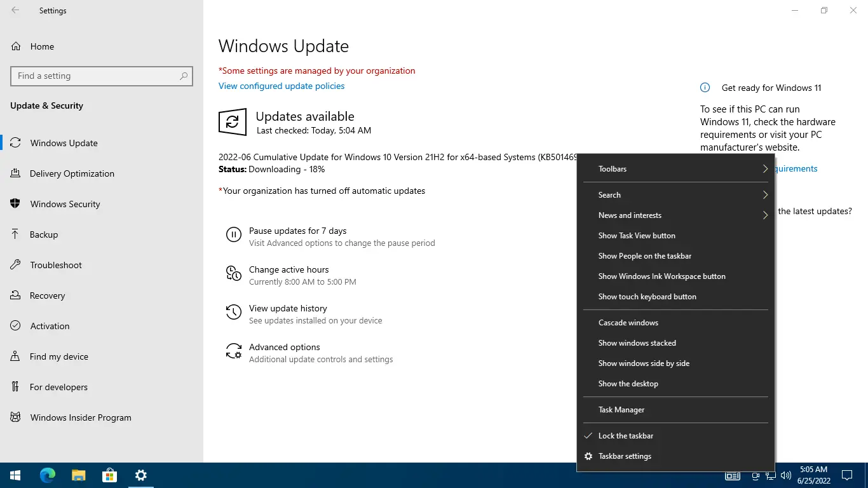
Task: Open Microsoft Store from the taskbar
Action: point(109,475)
